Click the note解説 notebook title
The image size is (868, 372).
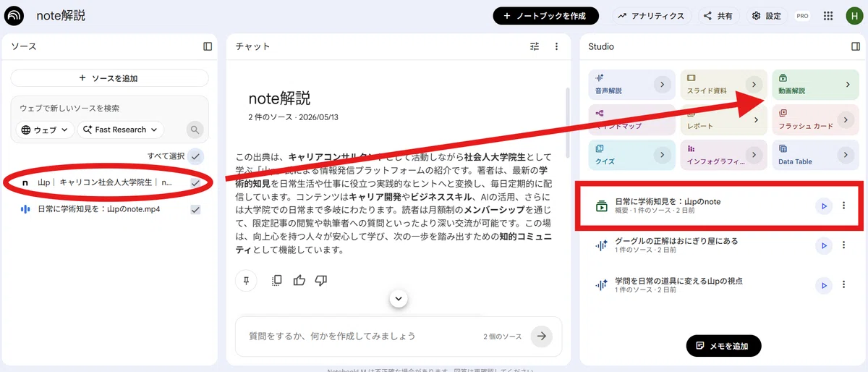point(61,15)
